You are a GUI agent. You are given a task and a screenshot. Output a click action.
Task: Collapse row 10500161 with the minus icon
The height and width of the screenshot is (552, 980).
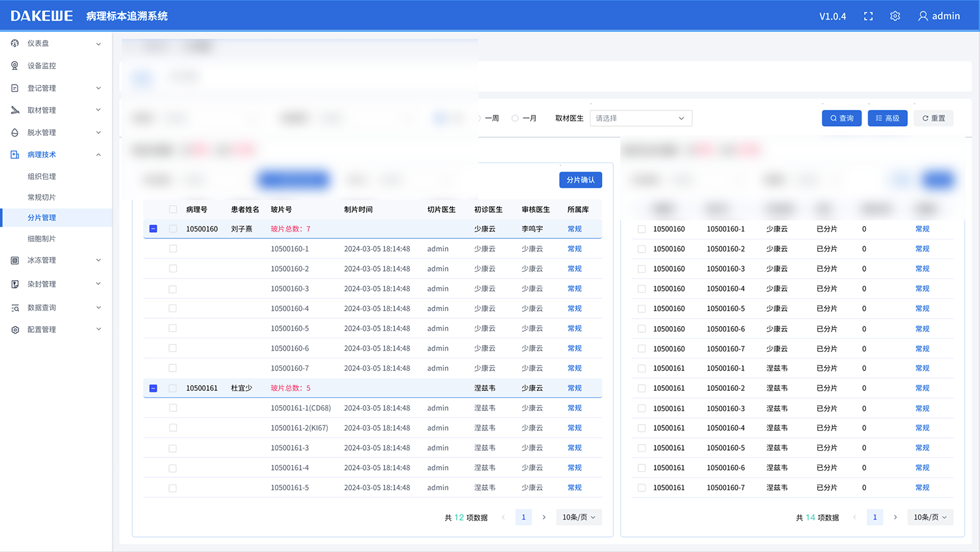pyautogui.click(x=153, y=388)
